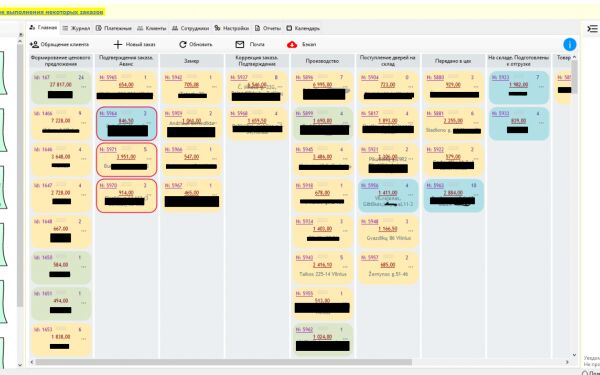Select the address text Gvazdikų 86 Vilnius
This screenshot has height=375, width=600.
click(389, 238)
